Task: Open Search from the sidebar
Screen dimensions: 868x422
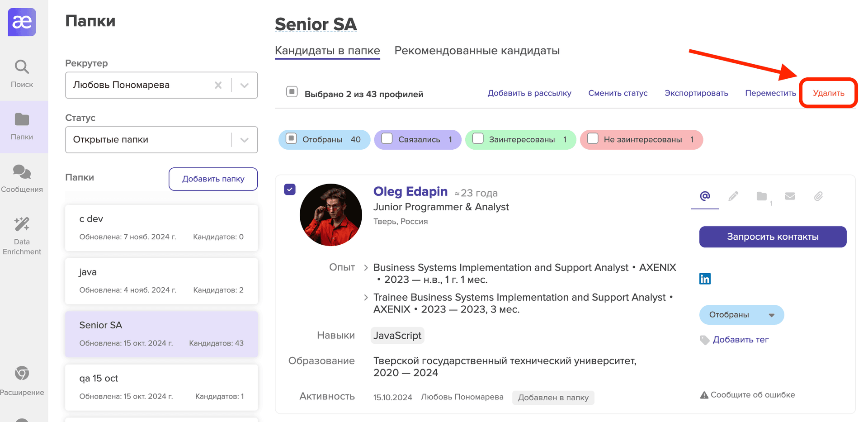Action: (x=22, y=73)
